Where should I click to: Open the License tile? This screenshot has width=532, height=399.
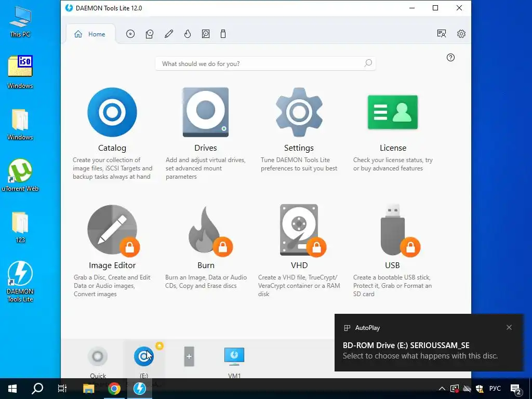393,112
